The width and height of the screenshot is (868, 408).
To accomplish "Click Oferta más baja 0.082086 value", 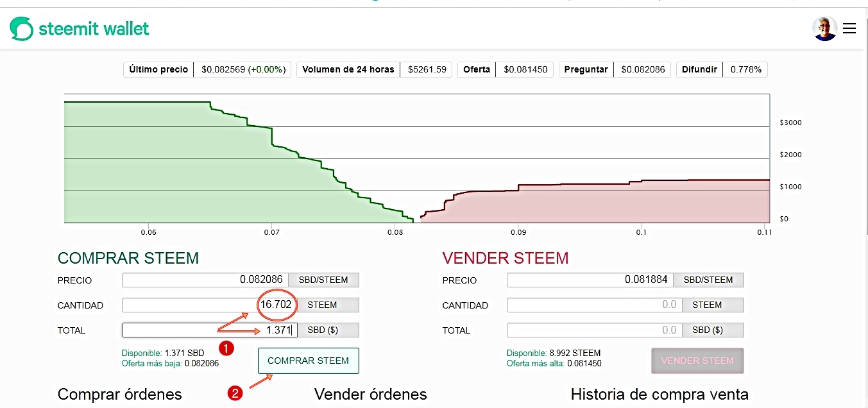I will pos(170,364).
